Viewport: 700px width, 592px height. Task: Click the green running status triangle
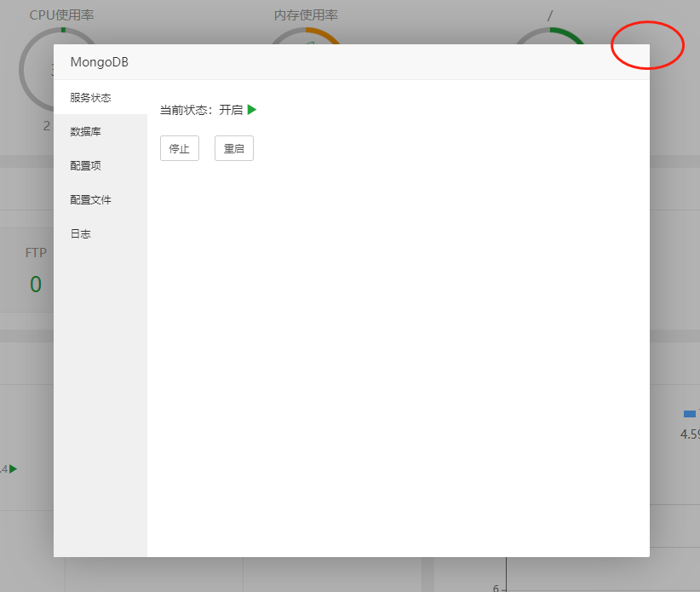click(252, 109)
